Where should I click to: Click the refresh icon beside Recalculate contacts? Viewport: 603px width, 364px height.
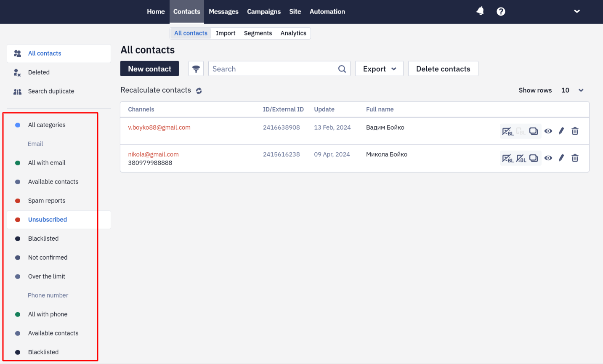click(x=199, y=90)
